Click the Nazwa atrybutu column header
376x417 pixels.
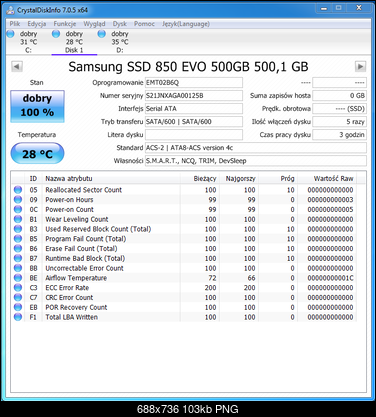coord(111,179)
